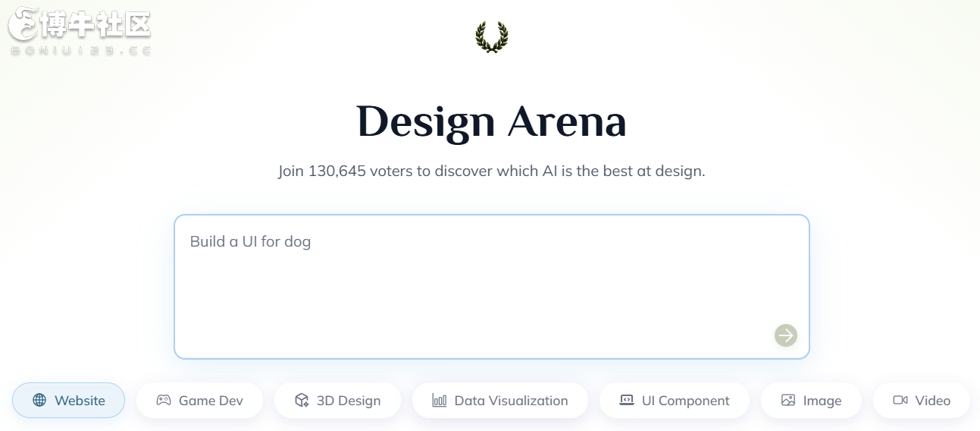Select the Website category label
980x431 pixels.
[x=80, y=401]
